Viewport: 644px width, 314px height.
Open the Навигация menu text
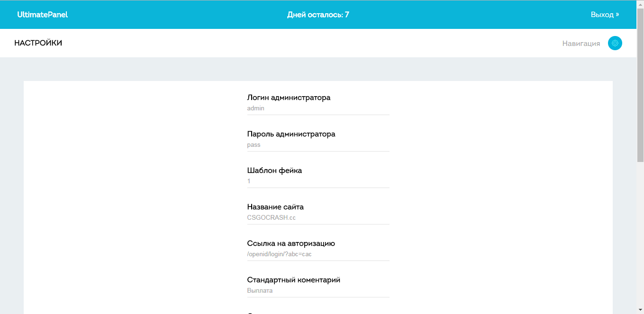[x=581, y=44]
